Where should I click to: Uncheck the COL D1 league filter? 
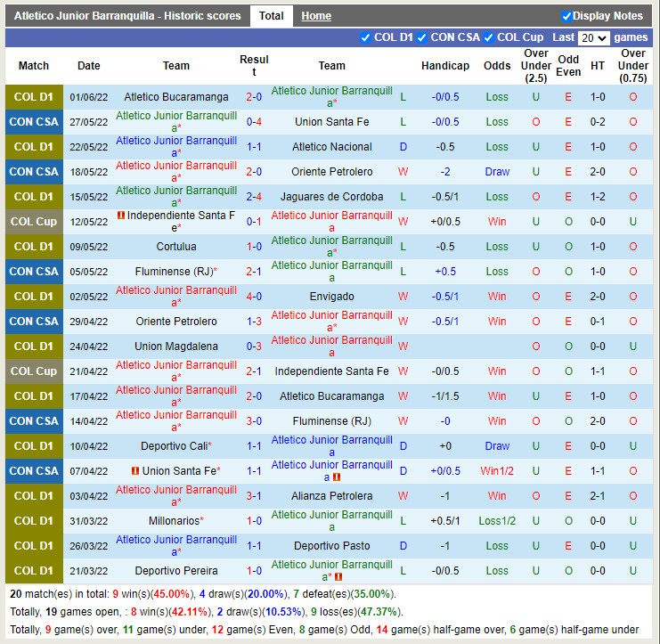[x=365, y=37]
